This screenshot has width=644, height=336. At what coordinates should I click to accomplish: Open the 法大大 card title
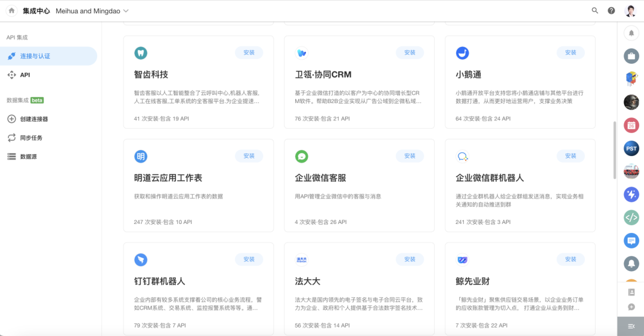pyautogui.click(x=307, y=281)
